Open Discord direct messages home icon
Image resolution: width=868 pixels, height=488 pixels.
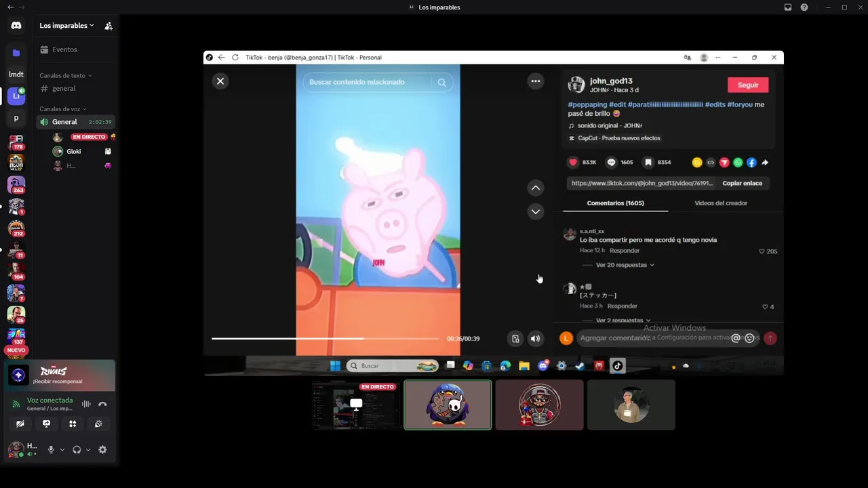(16, 25)
